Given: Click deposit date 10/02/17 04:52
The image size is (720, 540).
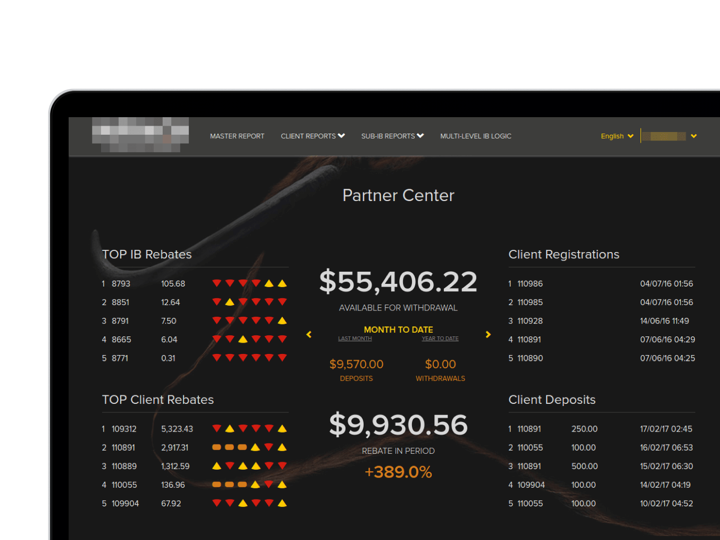Looking at the screenshot, I should pos(666,504).
